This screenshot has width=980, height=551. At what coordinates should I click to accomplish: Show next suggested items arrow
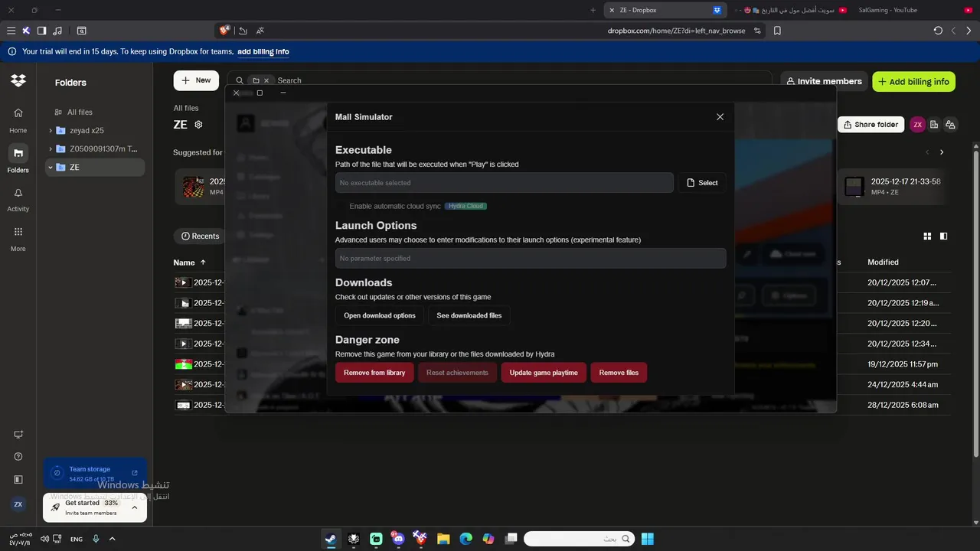tap(942, 152)
